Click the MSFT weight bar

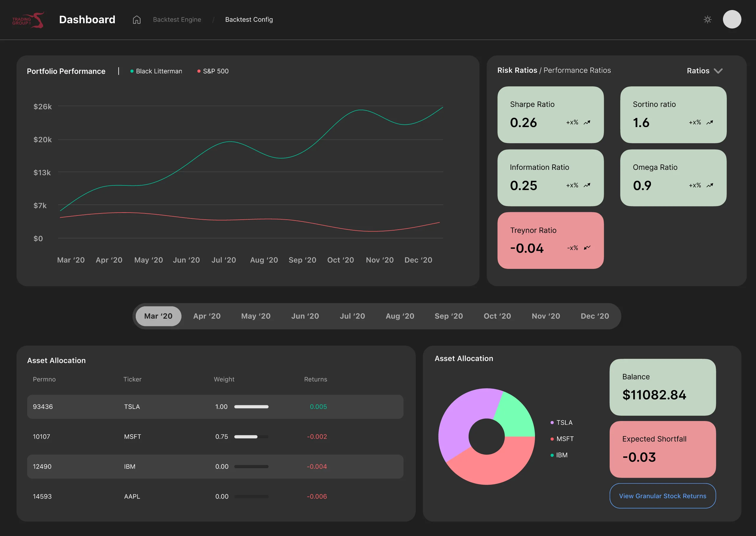251,437
